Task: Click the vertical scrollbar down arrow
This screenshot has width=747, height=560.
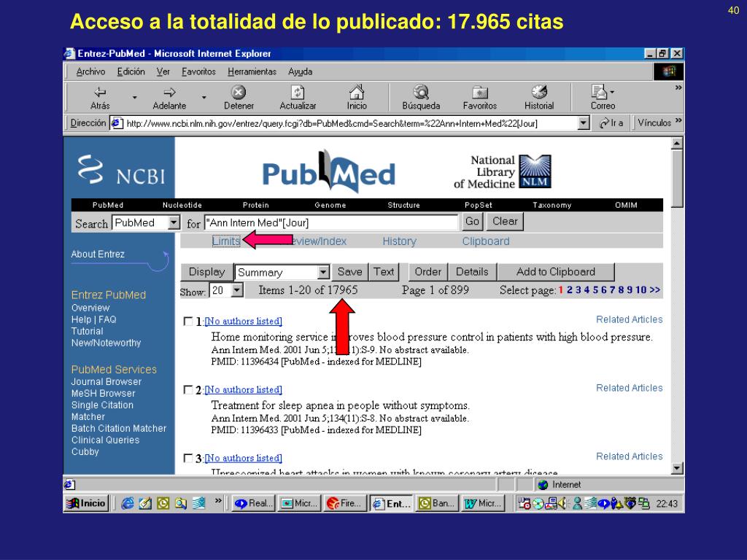Action: point(677,468)
